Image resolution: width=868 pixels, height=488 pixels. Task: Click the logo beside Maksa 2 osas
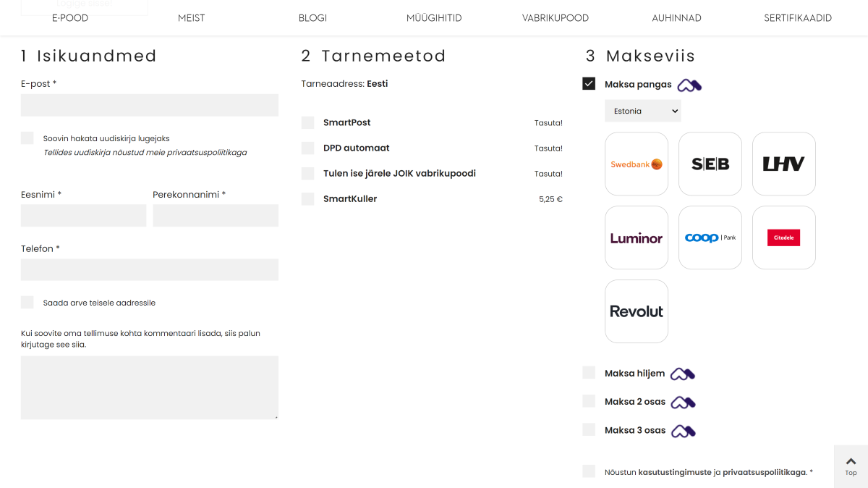coord(684,403)
